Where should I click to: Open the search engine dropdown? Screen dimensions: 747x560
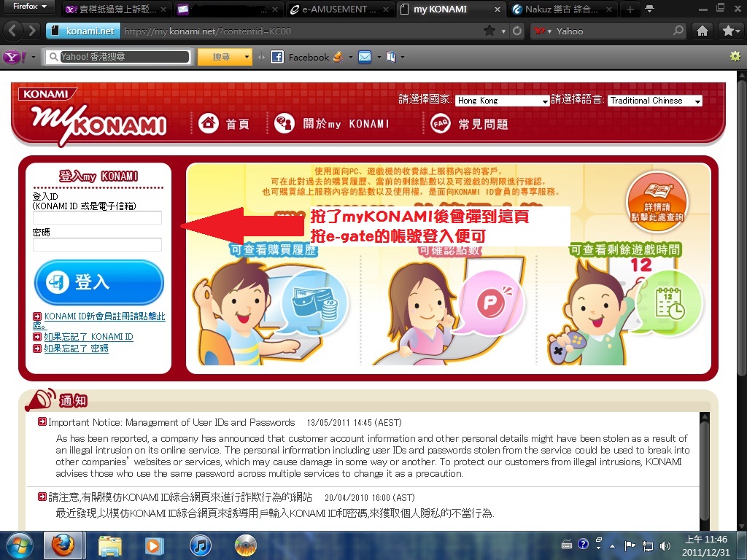point(543,31)
